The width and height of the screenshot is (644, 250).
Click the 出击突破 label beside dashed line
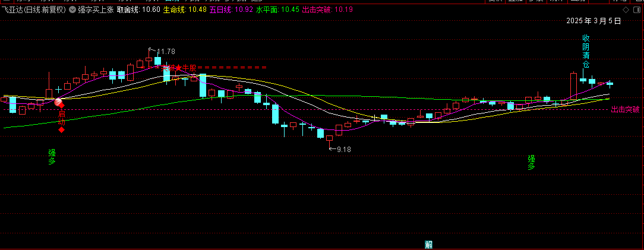coord(625,110)
